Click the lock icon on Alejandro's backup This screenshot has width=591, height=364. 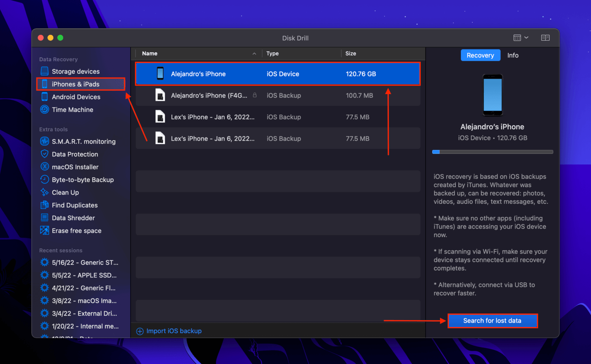[255, 95]
